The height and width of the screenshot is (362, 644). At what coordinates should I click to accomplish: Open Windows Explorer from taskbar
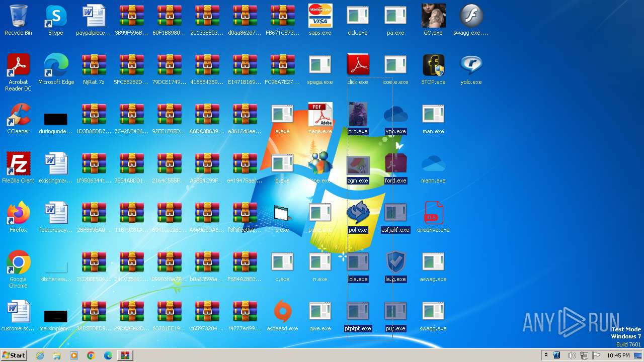(x=57, y=355)
